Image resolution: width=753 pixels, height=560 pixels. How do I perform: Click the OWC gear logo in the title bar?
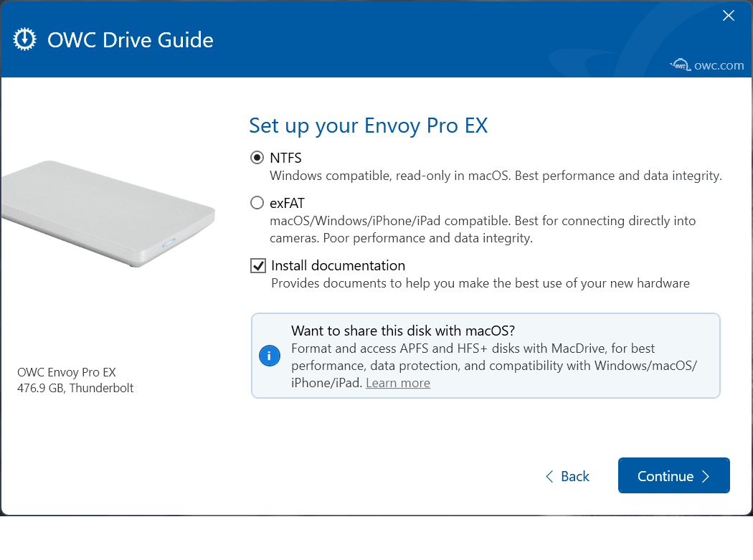pos(24,39)
